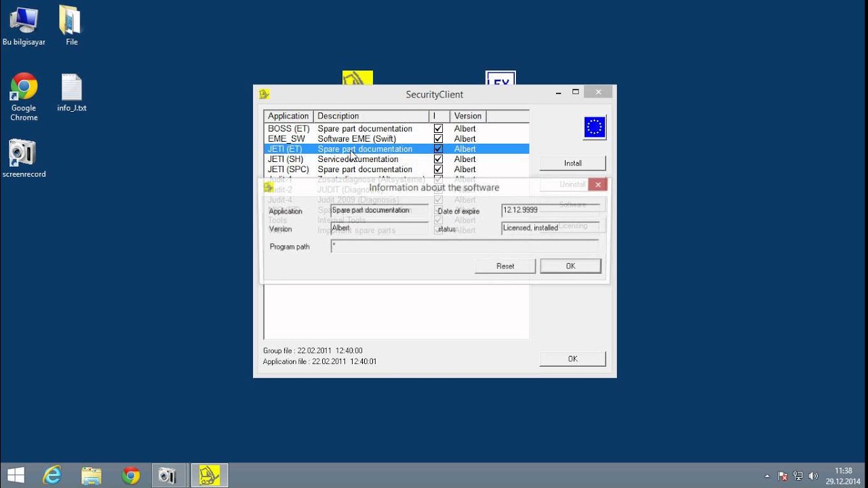Screen dimensions: 868x488
Task: Switch to screenrecord camera taskbar app
Action: tap(167, 475)
